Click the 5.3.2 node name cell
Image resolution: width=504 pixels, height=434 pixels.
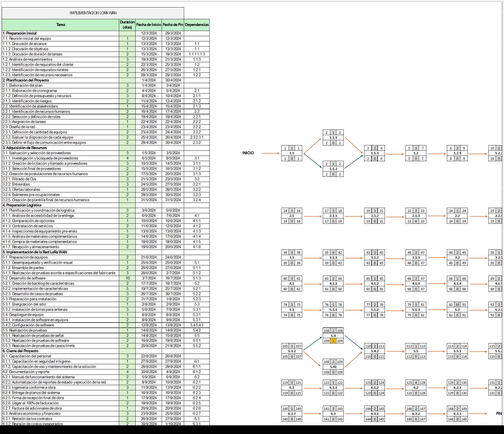(x=292, y=351)
